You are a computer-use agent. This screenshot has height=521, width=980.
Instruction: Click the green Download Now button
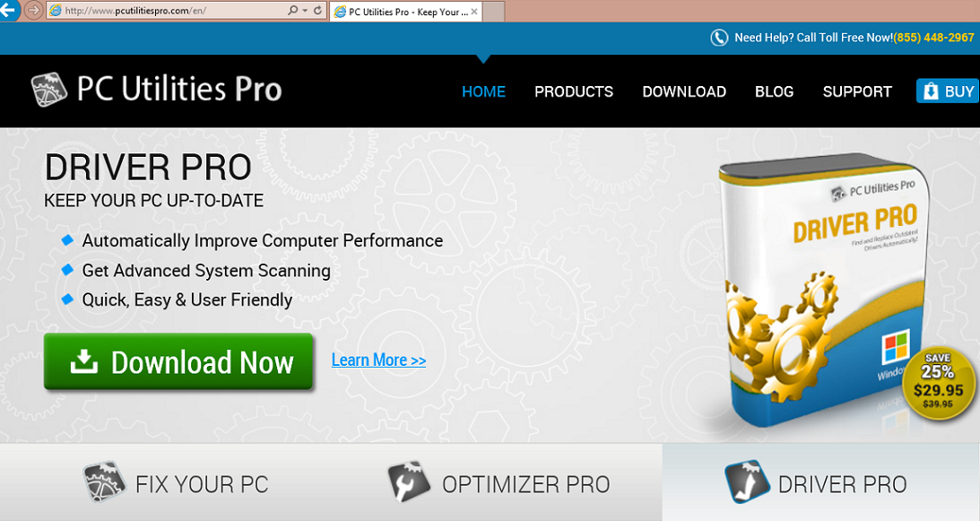[178, 361]
